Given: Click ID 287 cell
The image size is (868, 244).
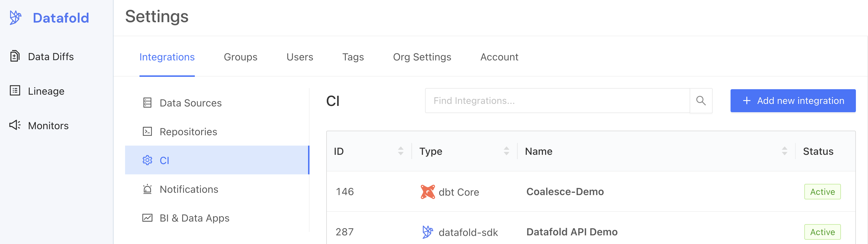Looking at the screenshot, I should 345,232.
